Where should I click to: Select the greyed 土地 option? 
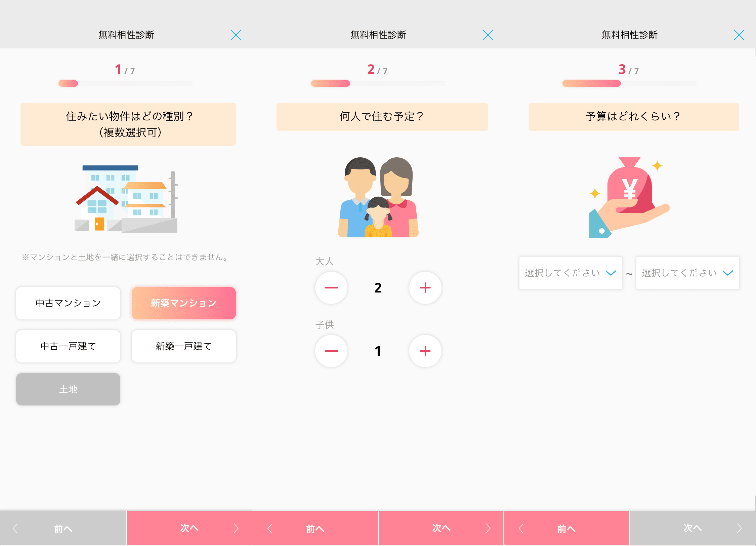click(x=68, y=389)
